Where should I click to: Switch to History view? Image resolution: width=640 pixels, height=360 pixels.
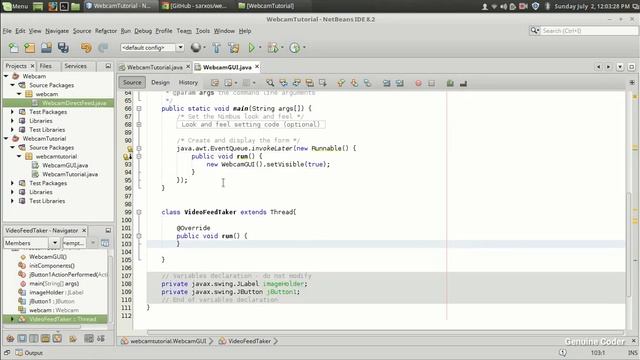point(188,82)
